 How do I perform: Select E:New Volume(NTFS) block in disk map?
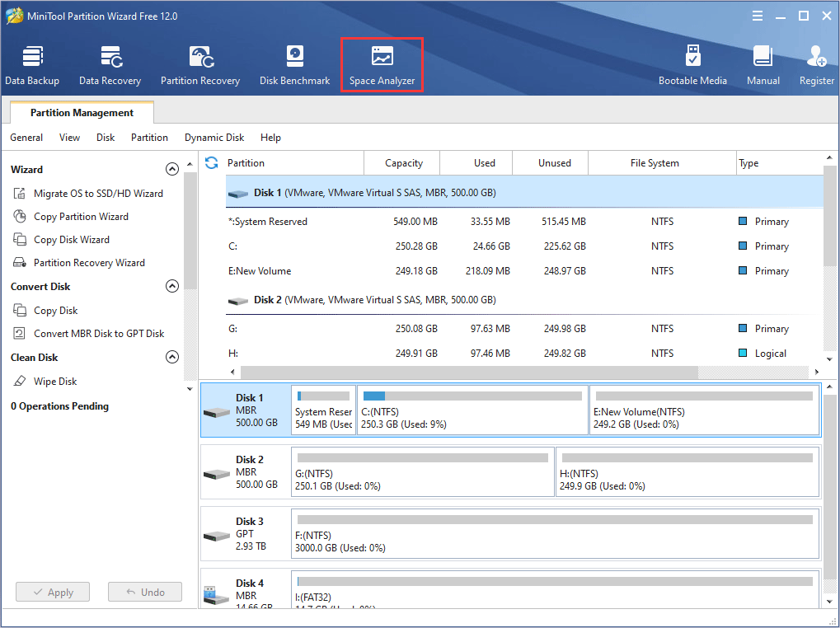click(705, 410)
